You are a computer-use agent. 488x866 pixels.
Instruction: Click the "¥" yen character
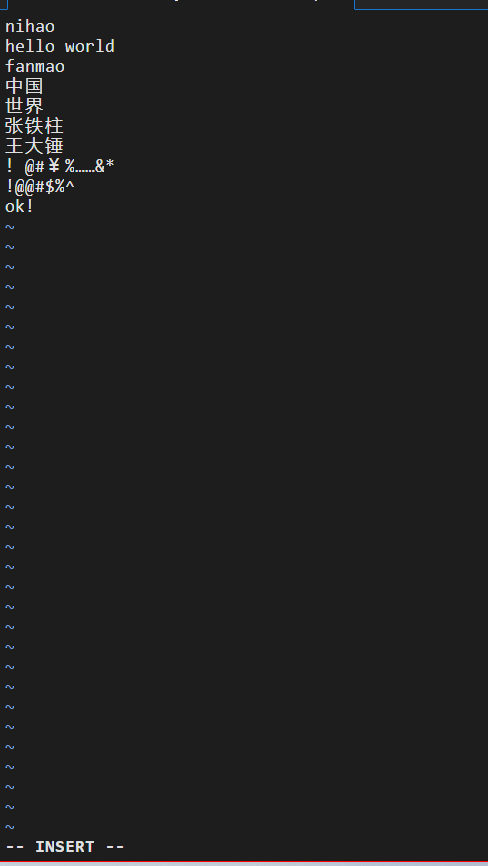[x=54, y=166]
